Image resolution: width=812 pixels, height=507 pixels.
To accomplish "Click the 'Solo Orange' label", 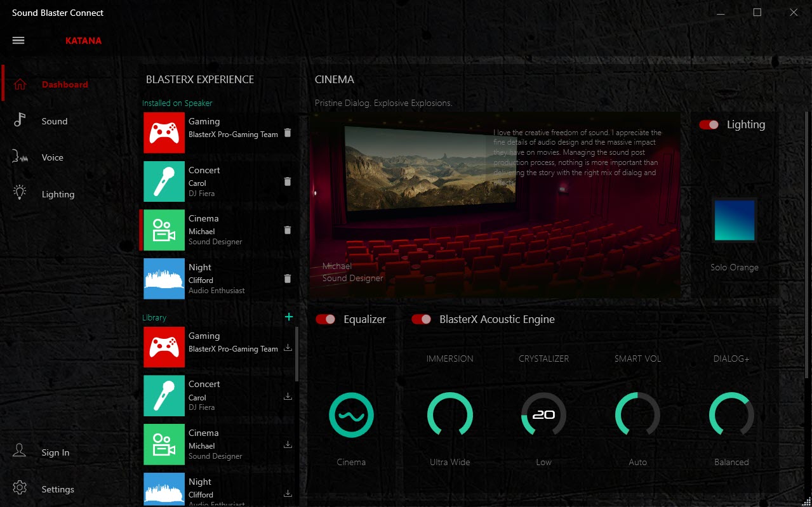I will point(735,267).
